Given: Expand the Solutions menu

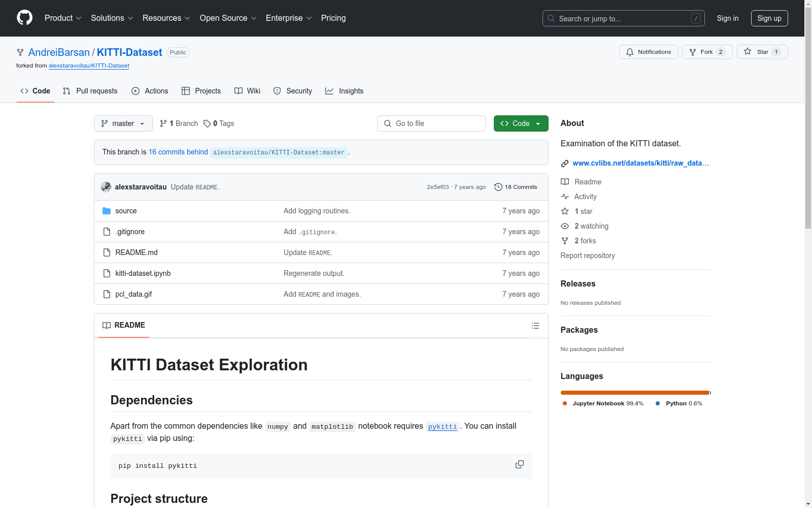Looking at the screenshot, I should (x=112, y=18).
